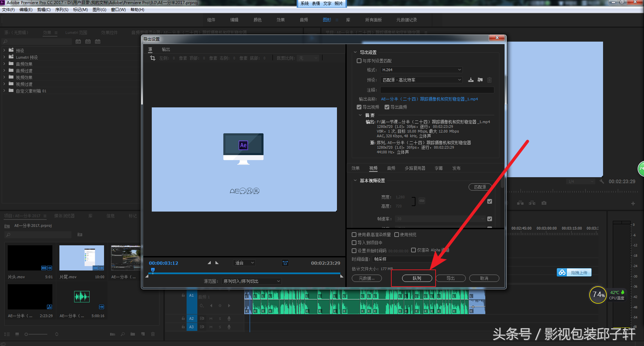The width and height of the screenshot is (644, 346).
Task: Click the new bin folder icon
Action: click(133, 334)
